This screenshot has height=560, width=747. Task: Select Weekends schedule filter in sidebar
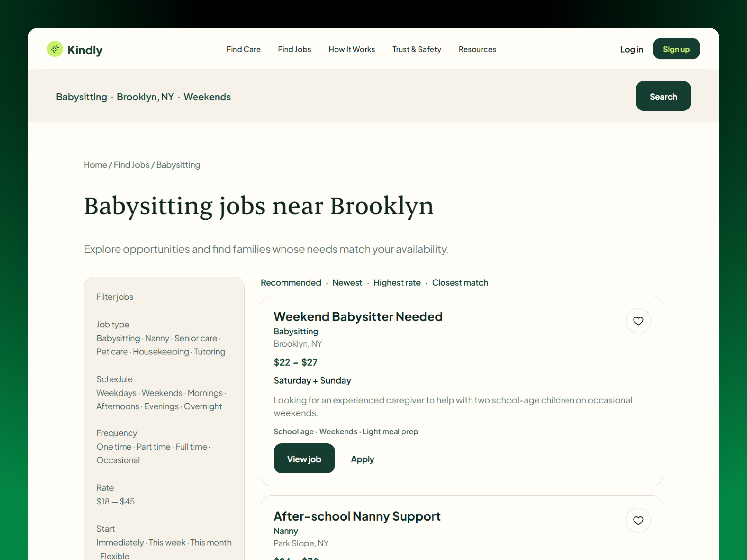[162, 393]
